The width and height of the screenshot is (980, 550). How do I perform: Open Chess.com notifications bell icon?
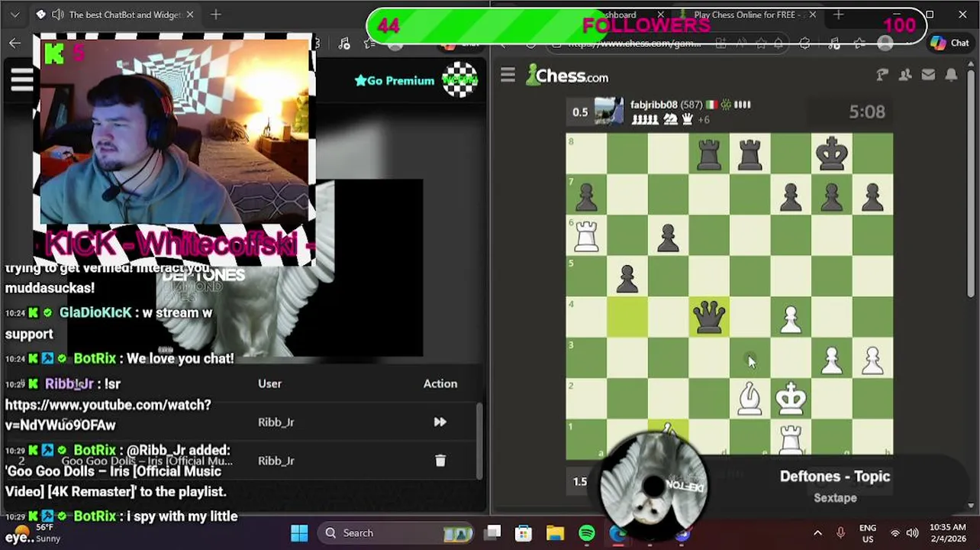click(x=951, y=75)
